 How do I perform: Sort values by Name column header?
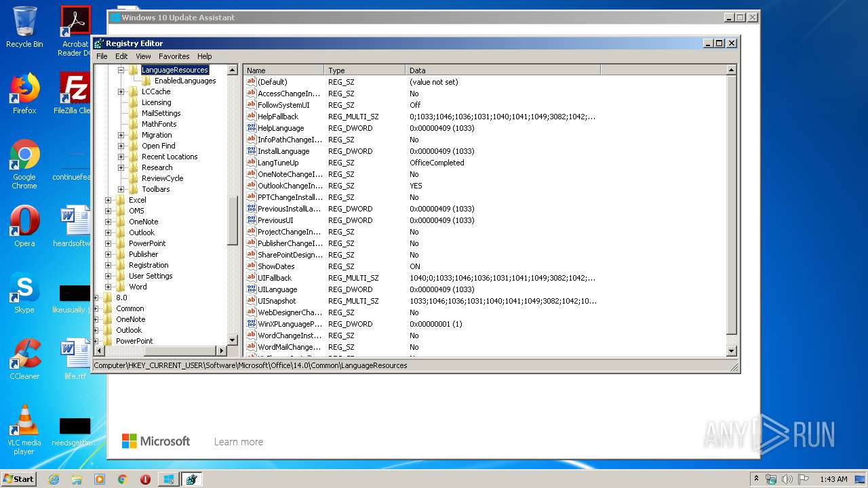pos(283,70)
